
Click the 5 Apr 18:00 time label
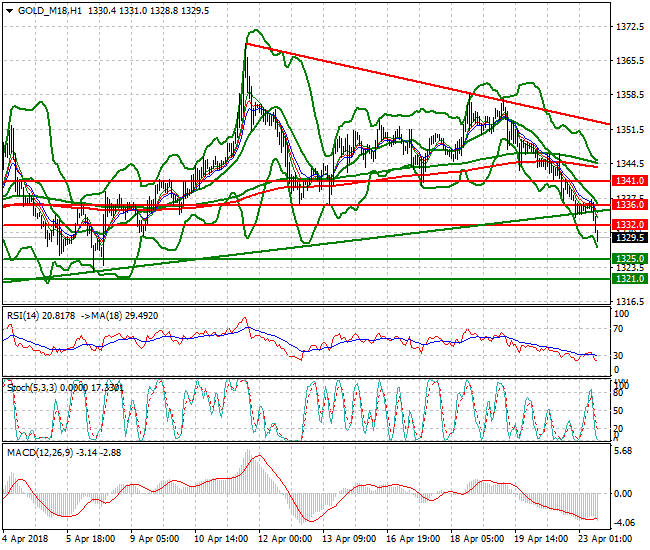(90, 539)
